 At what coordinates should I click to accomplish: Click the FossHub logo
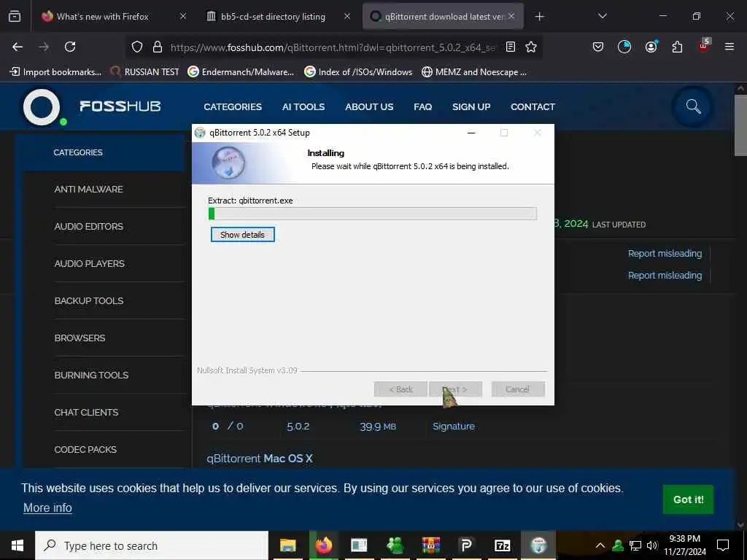tap(91, 106)
